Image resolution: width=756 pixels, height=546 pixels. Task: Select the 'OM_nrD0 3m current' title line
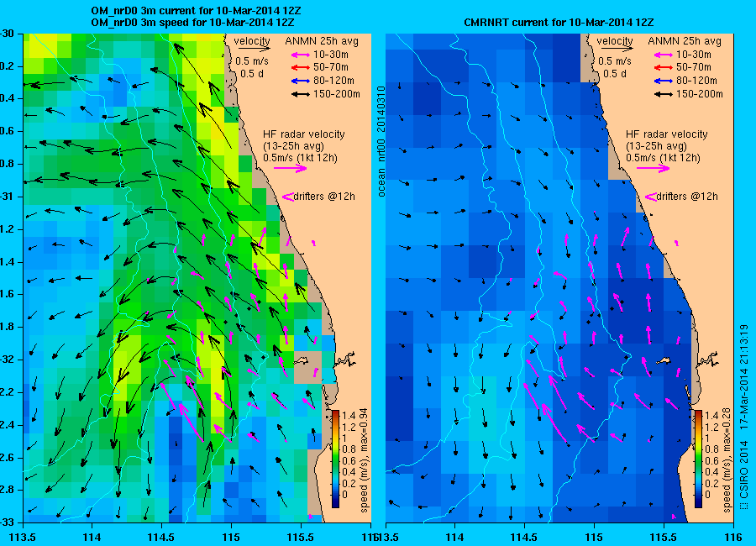tap(197, 11)
